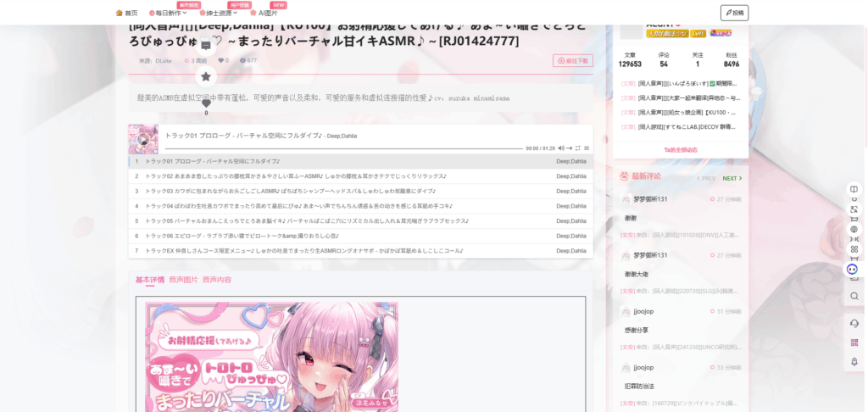Open the pink-haired girl cover image
Image resolution: width=868 pixels, height=412 pixels.
tap(271, 357)
